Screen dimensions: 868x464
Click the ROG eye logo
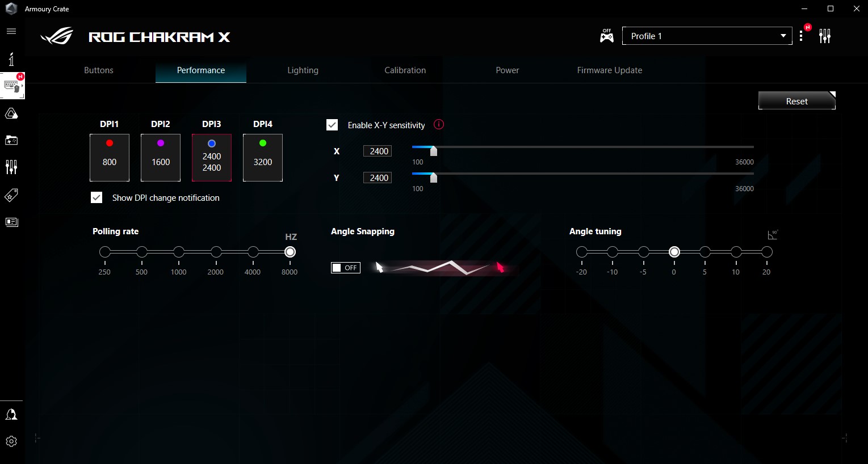click(x=57, y=37)
